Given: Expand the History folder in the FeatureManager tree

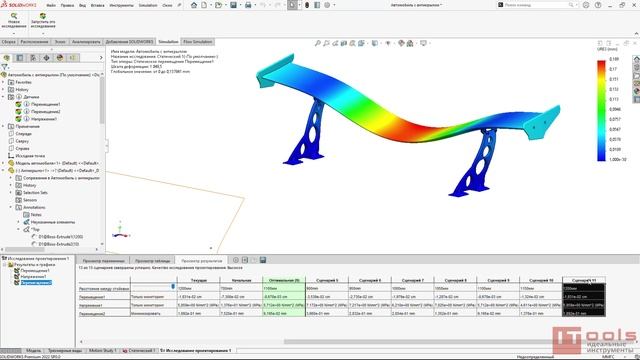Looking at the screenshot, I should [x=3, y=89].
